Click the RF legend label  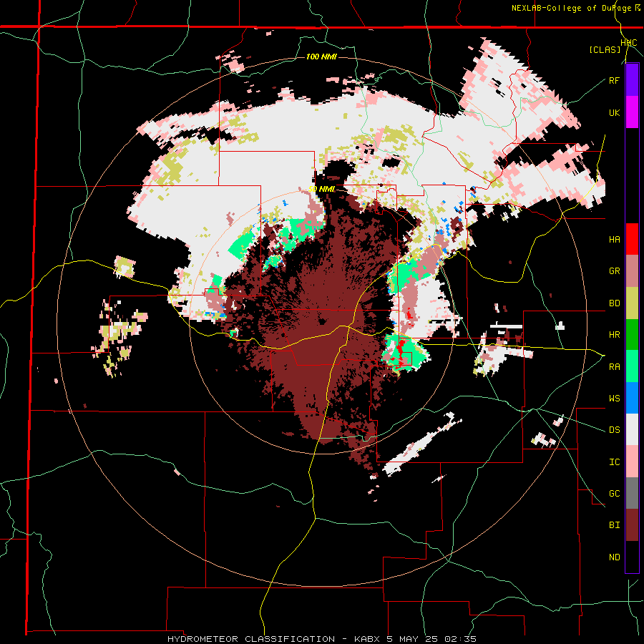614,80
